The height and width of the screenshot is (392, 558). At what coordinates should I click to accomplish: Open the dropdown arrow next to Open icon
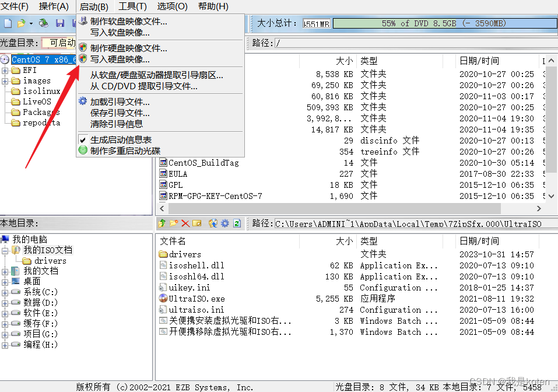(x=31, y=24)
